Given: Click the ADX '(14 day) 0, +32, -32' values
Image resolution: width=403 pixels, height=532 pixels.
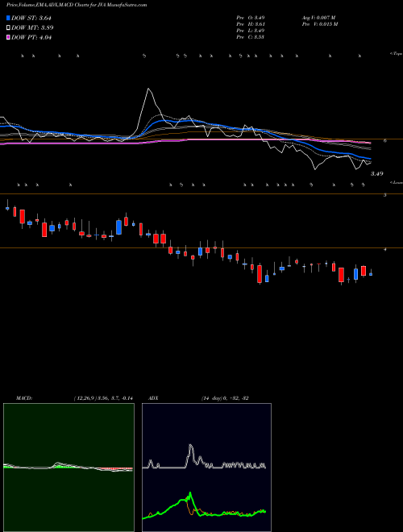Looking at the screenshot, I should tap(225, 398).
